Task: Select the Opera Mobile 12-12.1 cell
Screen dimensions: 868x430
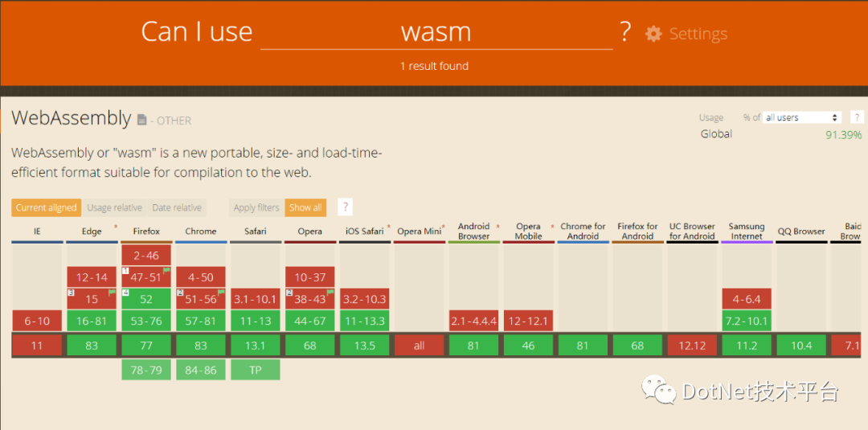Action: coord(528,321)
